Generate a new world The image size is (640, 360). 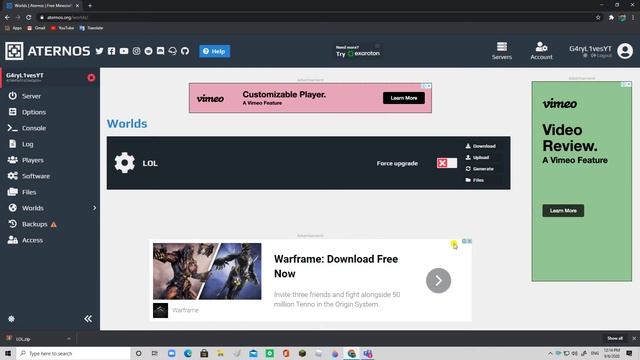(480, 169)
